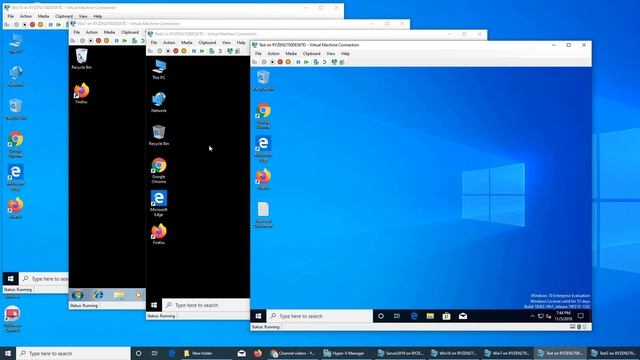Image resolution: width=640 pixels, height=360 pixels.
Task: Click the Turn Off icon in Test window toolbar
Action: [x=272, y=62]
